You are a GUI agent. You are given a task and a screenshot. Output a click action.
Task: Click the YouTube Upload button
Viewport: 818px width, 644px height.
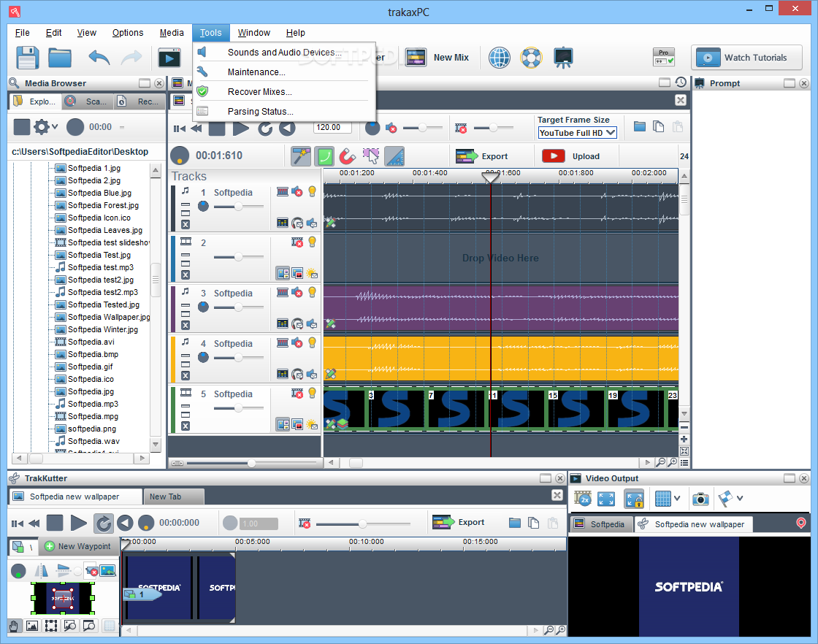point(572,156)
